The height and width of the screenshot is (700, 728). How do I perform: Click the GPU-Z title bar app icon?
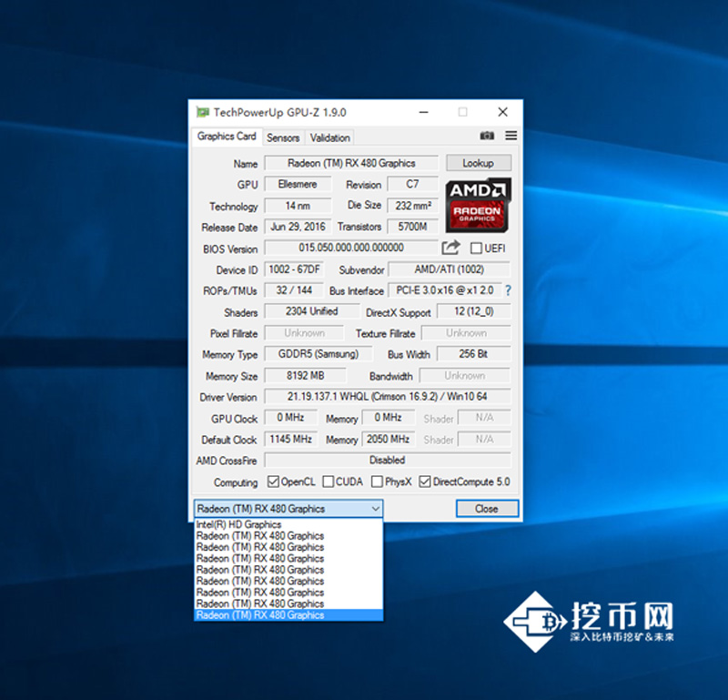point(202,112)
